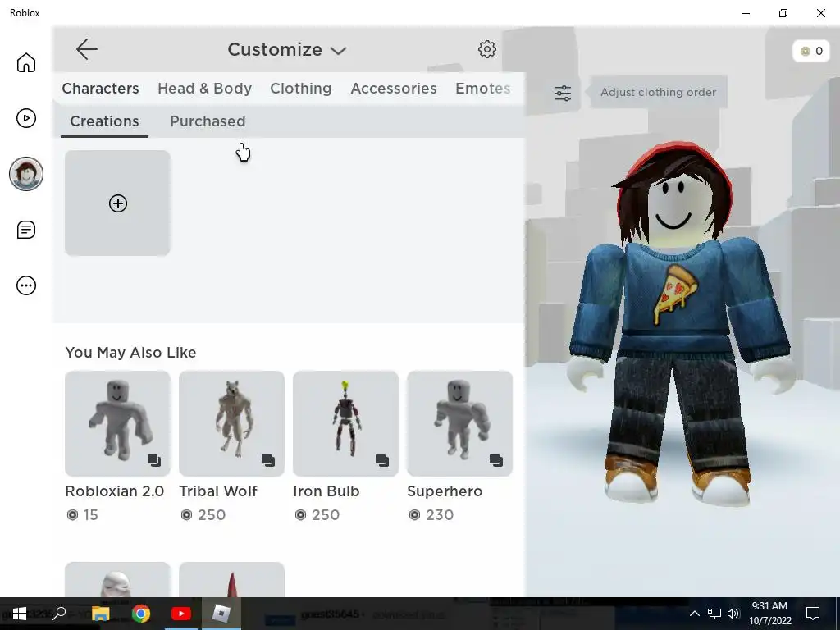Open the Discover play icon in sidebar

click(x=25, y=118)
